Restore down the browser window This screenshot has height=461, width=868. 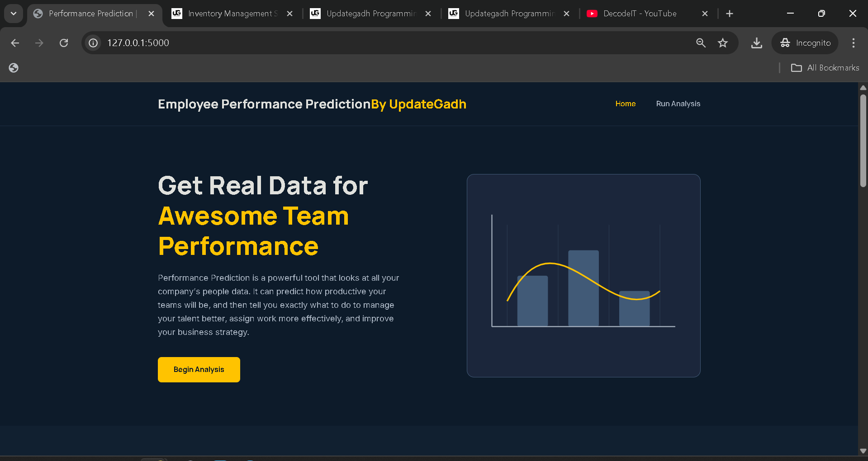821,14
